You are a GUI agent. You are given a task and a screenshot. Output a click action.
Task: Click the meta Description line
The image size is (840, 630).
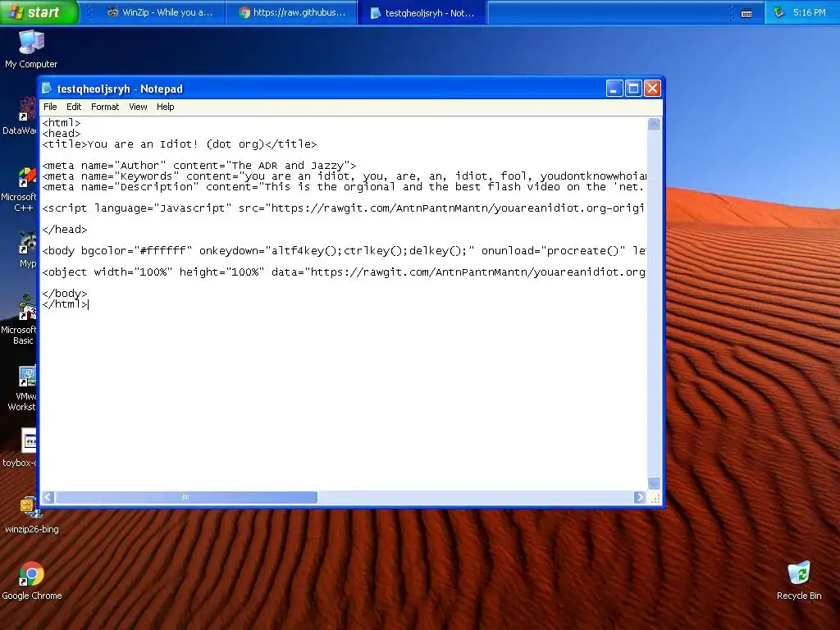coord(344,187)
